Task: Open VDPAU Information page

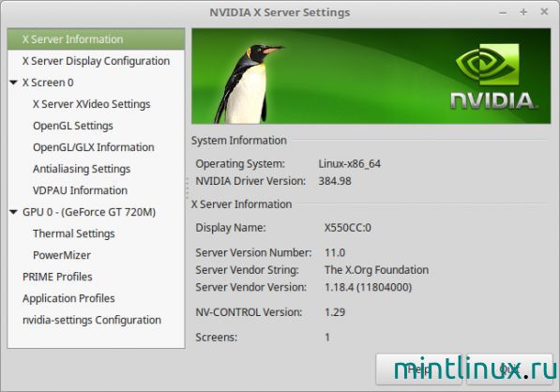Action: tap(80, 190)
